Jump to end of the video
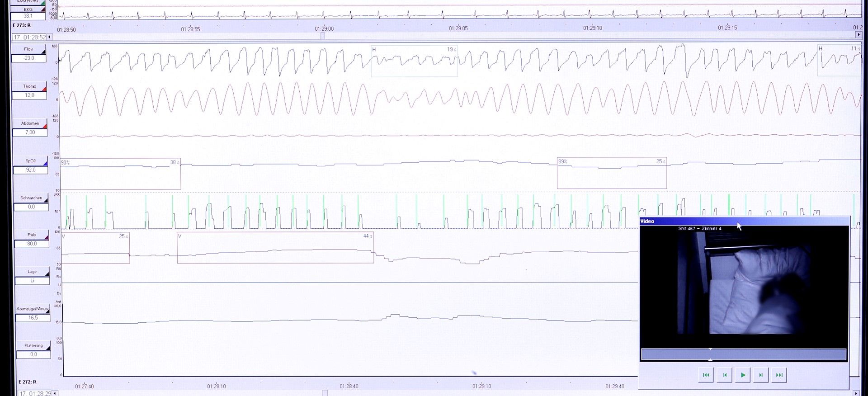Viewport: 868px width, 396px height. click(779, 375)
